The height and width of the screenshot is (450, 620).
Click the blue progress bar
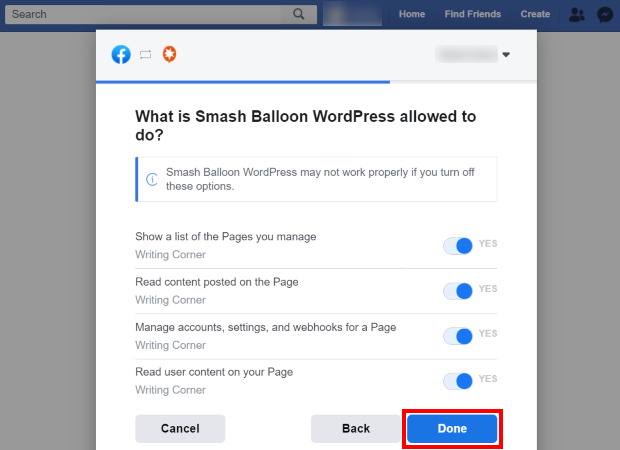tap(243, 82)
